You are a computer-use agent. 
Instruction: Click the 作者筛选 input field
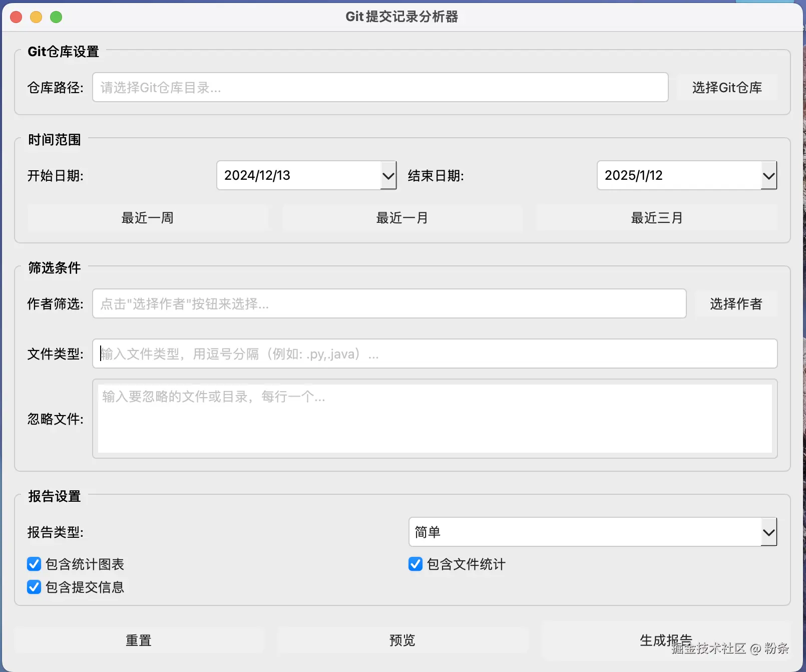[x=388, y=303]
